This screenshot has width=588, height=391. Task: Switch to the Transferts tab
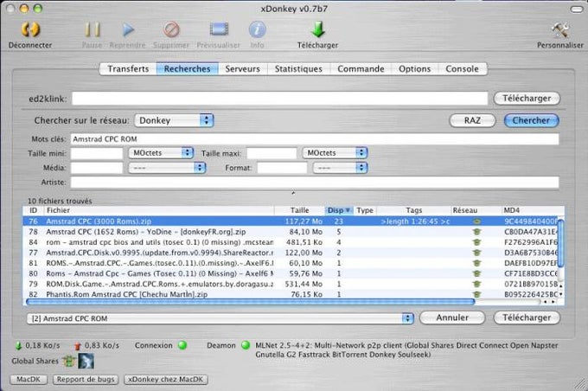(128, 69)
